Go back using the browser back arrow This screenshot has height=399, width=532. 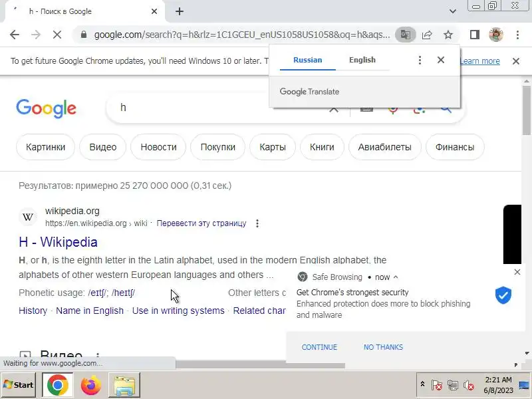(15, 35)
